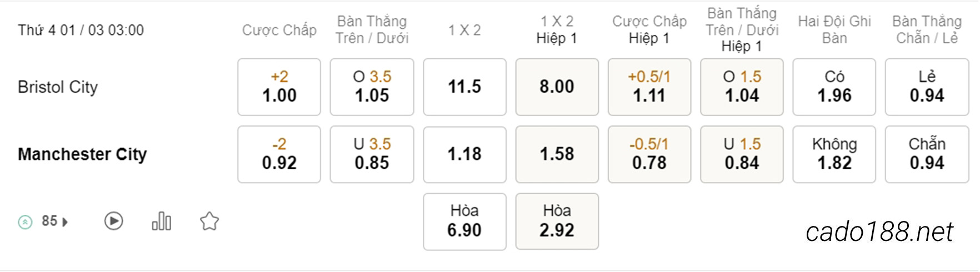Image resolution: width=980 pixels, height=272 pixels.
Task: Pick Over 3.5 goals odds 1.05
Action: click(372, 87)
